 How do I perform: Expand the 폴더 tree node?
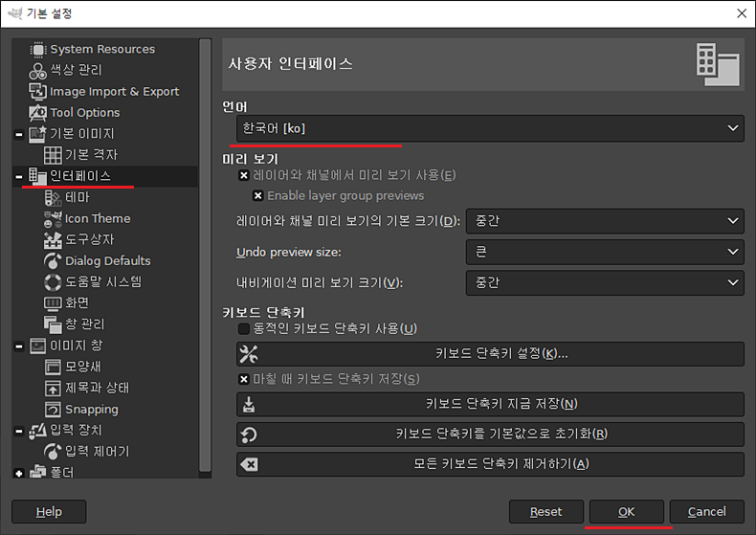pyautogui.click(x=19, y=474)
